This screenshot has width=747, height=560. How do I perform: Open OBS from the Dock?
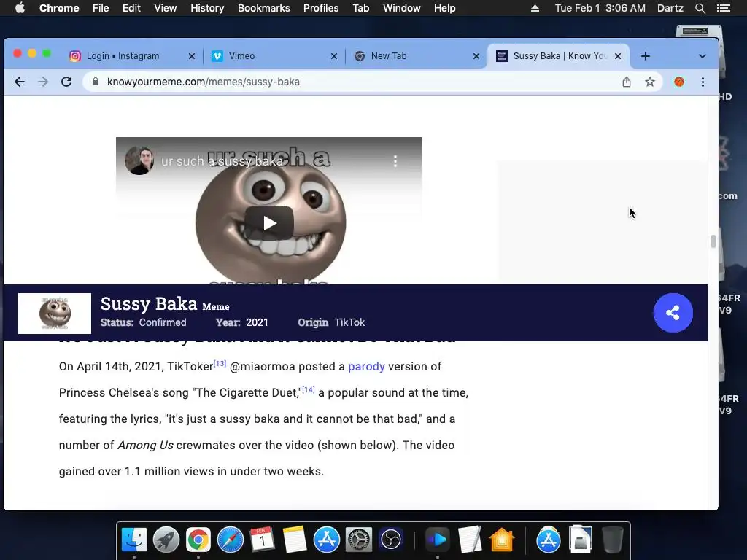coord(391,540)
